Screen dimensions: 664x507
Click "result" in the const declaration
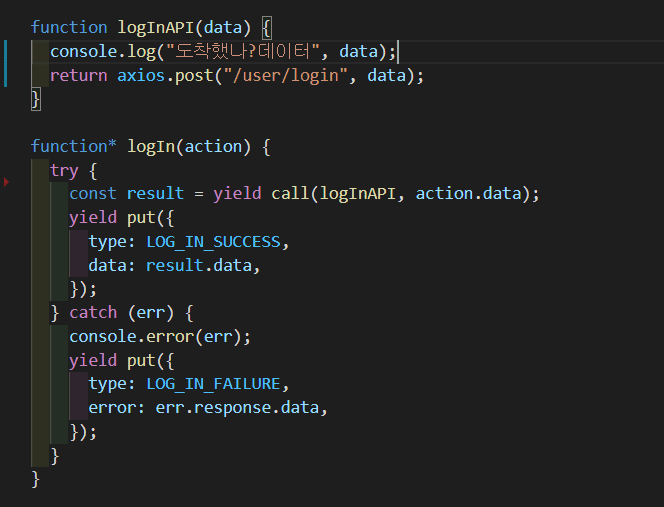[x=155, y=194]
